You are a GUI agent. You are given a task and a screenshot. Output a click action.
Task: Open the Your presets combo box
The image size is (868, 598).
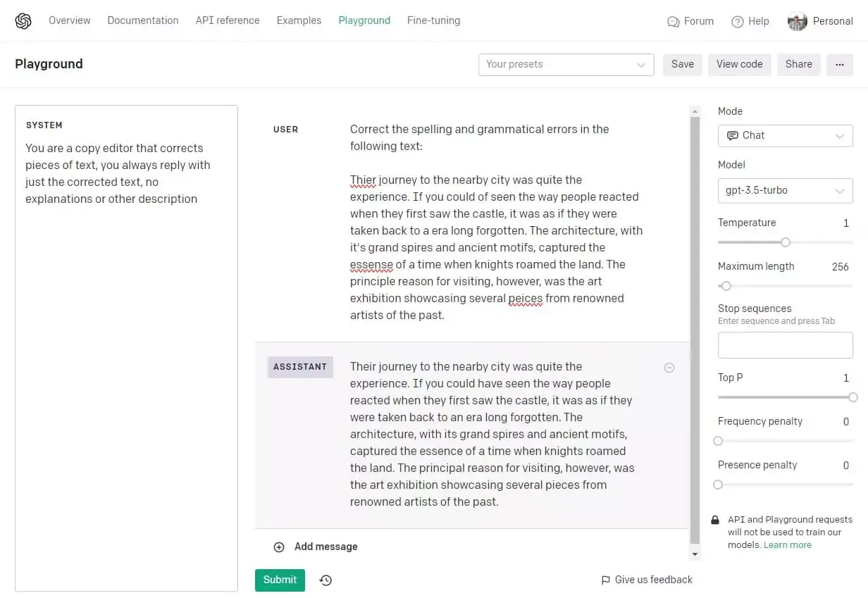point(566,64)
